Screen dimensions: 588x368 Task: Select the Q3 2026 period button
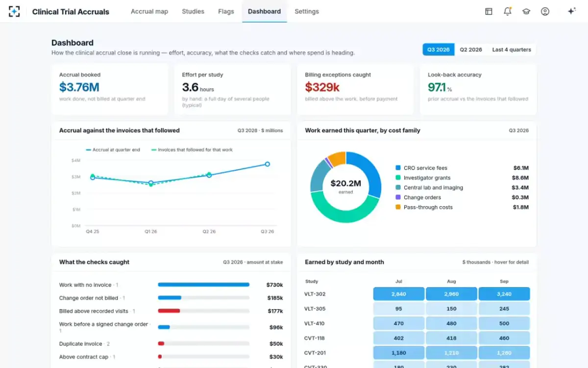439,50
